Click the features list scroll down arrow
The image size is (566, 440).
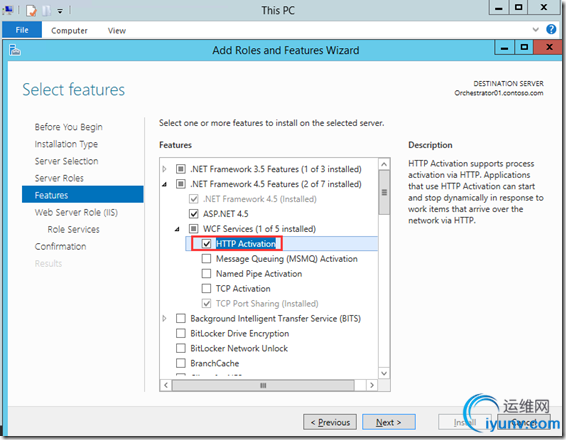tap(384, 373)
